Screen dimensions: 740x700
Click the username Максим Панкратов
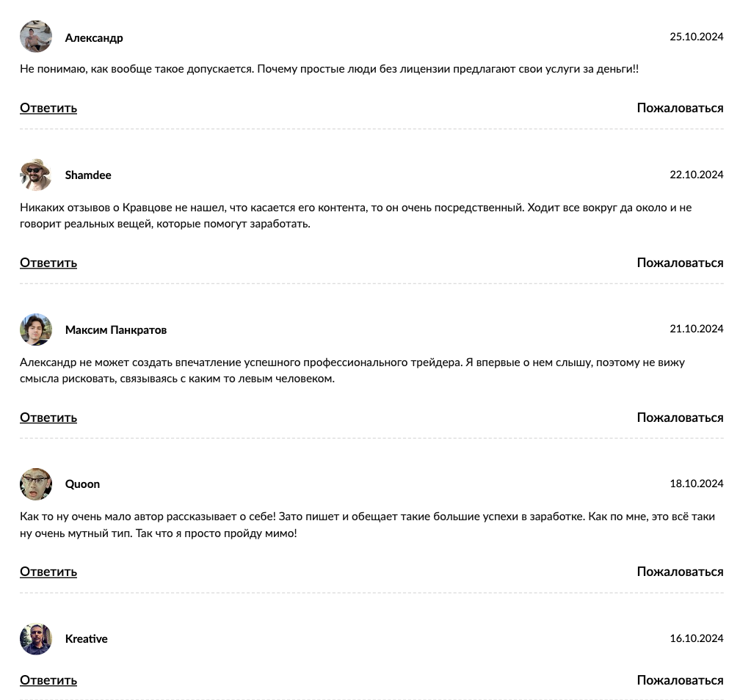pos(116,330)
